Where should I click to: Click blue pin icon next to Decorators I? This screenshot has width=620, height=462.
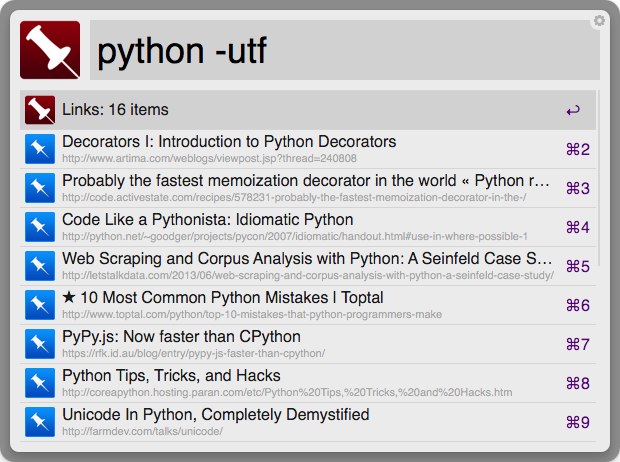coord(39,149)
